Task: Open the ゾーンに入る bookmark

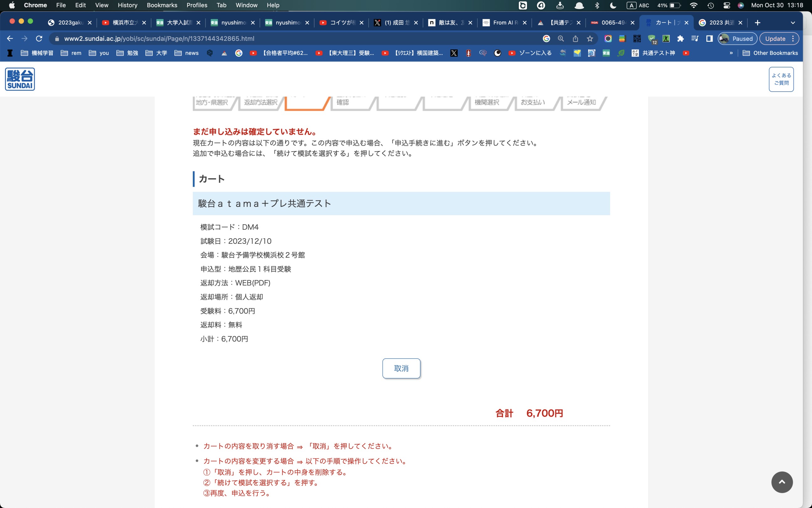Action: click(530, 53)
